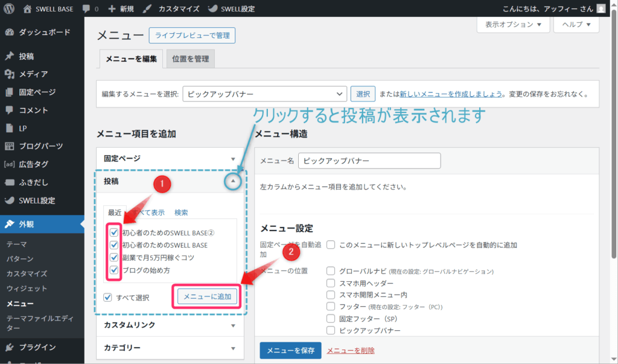
Task: Open テーマ submenu item
Action: [x=16, y=244]
